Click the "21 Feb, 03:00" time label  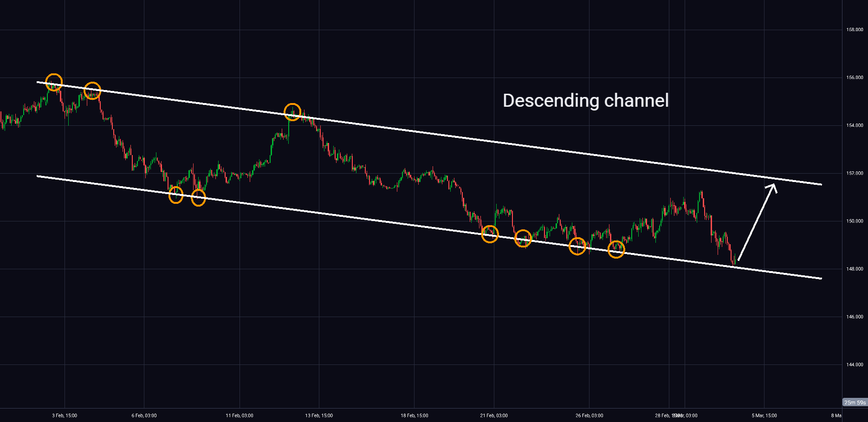click(x=494, y=416)
